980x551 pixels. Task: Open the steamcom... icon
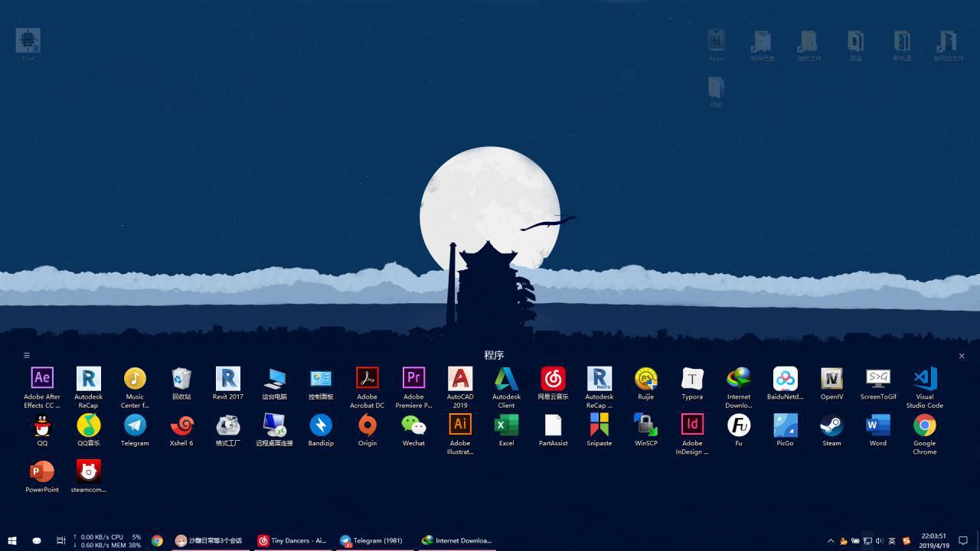(88, 476)
